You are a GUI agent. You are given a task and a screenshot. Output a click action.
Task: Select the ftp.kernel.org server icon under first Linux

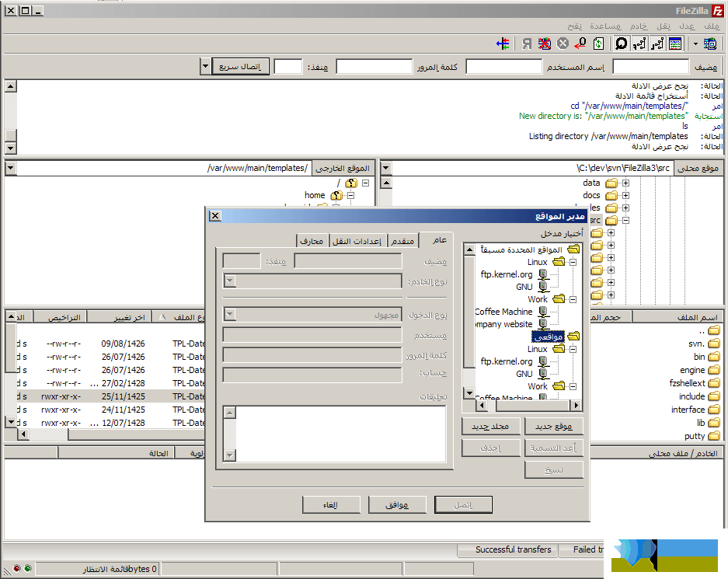coord(543,274)
